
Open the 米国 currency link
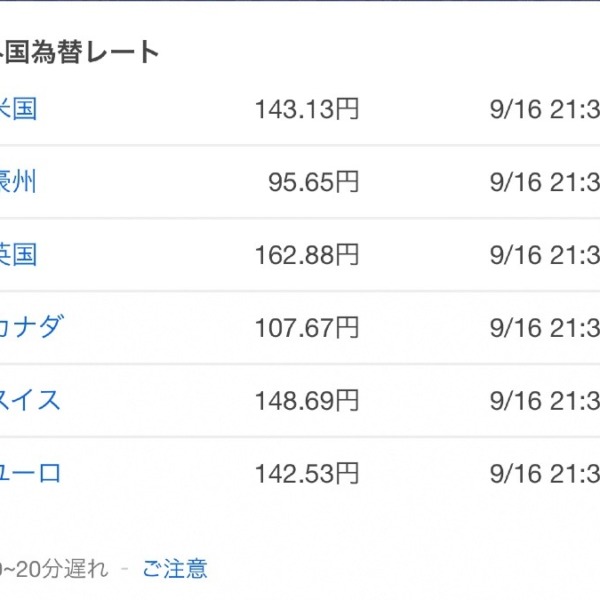coord(18,109)
